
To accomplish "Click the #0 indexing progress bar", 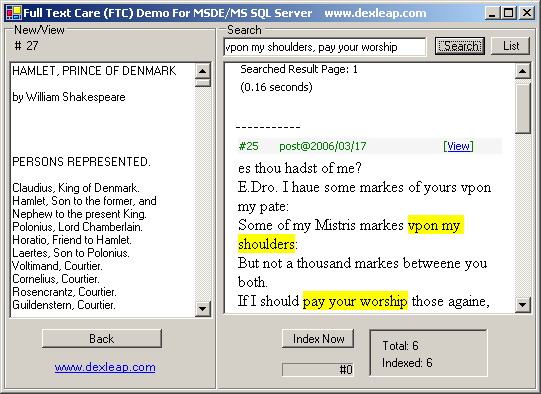I will 318,370.
